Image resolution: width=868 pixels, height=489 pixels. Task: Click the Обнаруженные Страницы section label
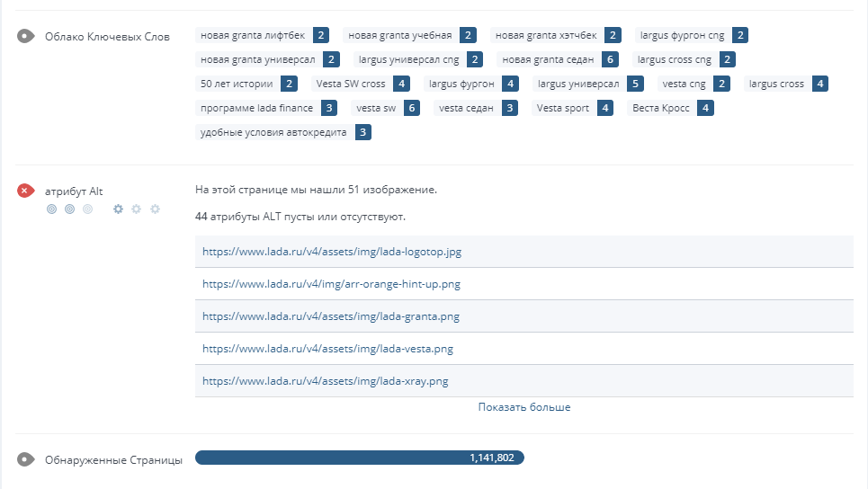pyautogui.click(x=113, y=460)
